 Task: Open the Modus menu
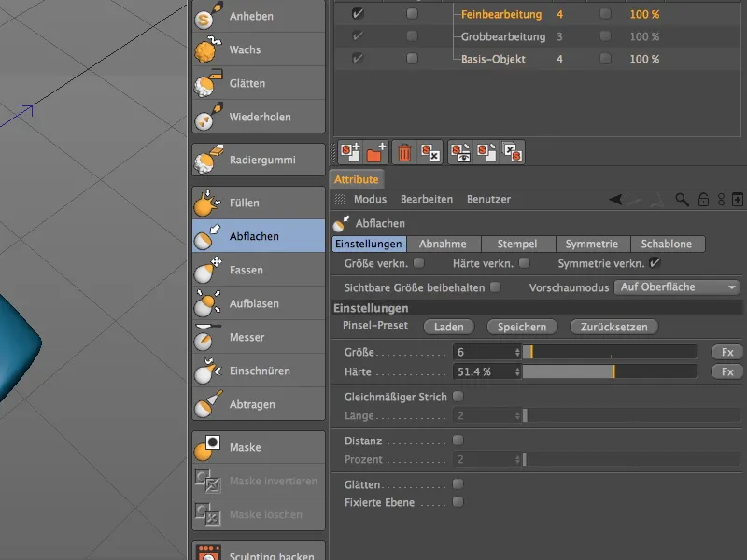coord(370,200)
